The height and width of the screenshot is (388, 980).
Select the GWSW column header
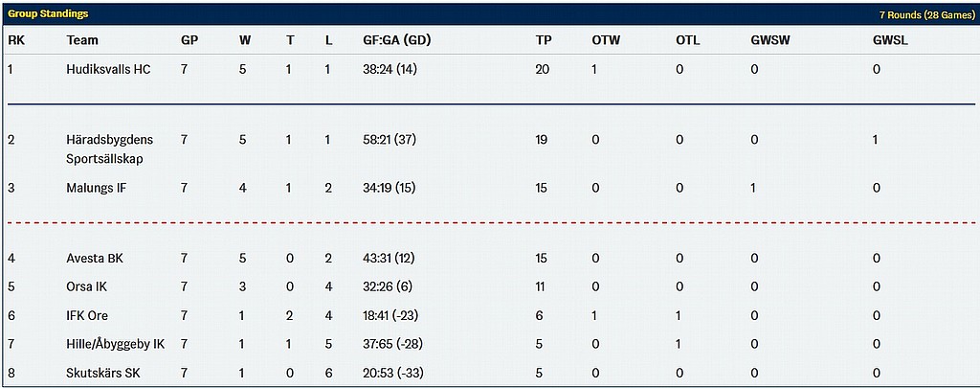770,40
